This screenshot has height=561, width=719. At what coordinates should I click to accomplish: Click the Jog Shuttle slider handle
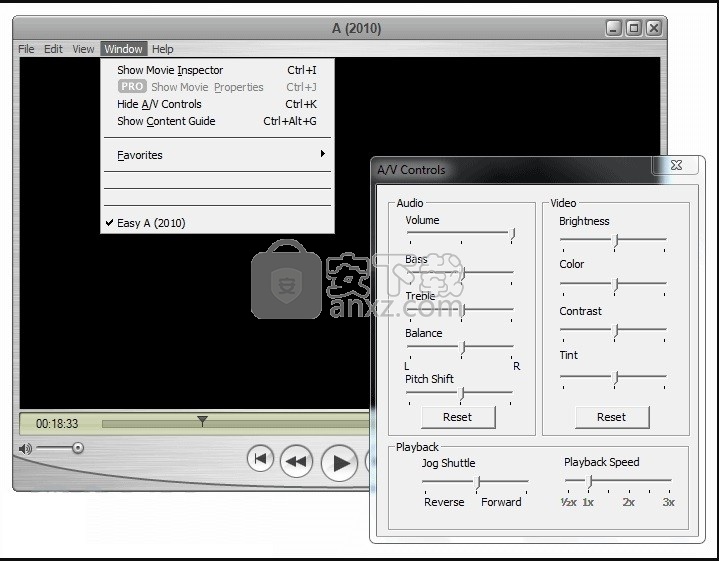click(x=477, y=482)
